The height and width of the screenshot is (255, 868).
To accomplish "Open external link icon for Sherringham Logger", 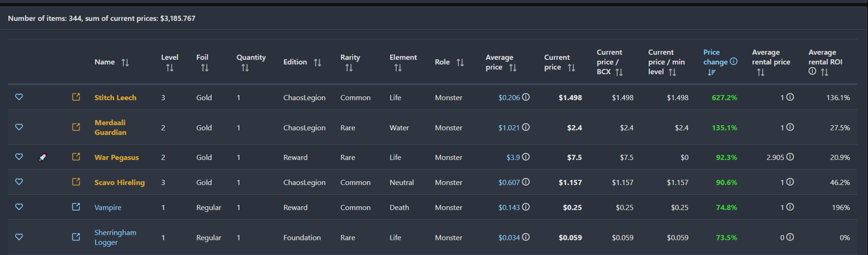I will (76, 237).
